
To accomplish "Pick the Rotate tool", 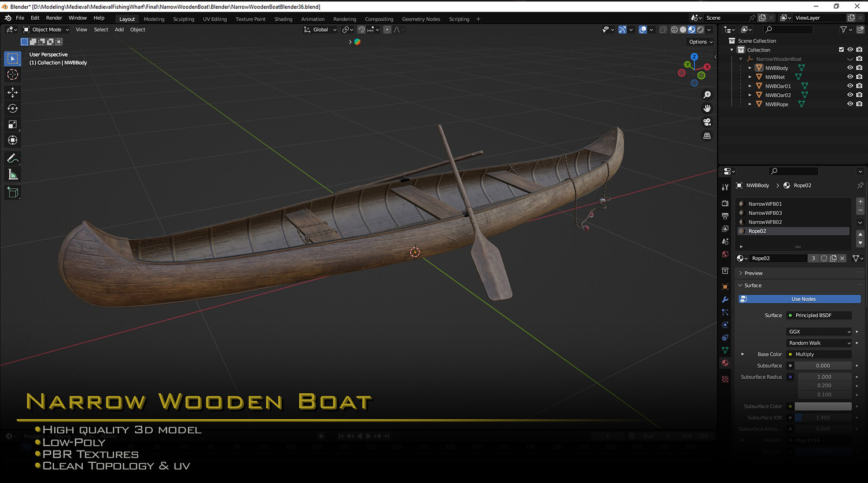I will tap(13, 108).
